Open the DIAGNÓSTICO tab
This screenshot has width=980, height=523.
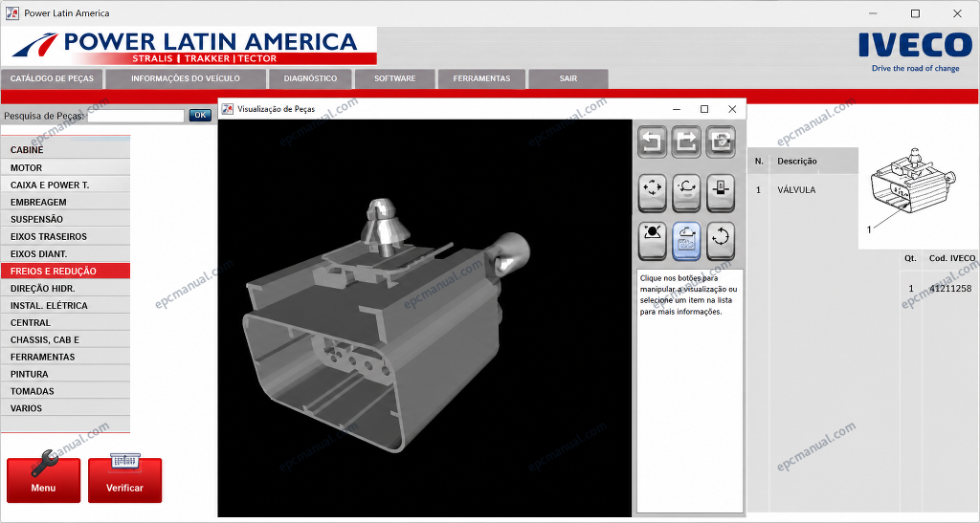310,78
